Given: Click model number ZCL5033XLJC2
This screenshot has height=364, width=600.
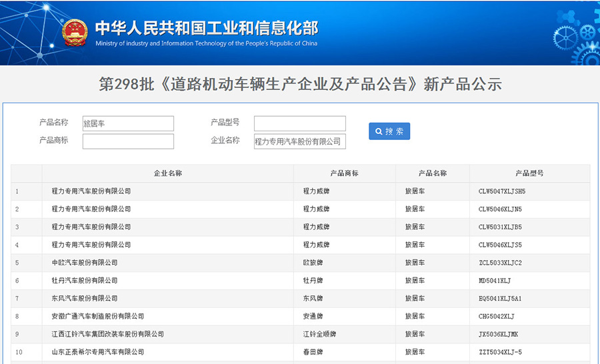Looking at the screenshot, I should tap(500, 263).
